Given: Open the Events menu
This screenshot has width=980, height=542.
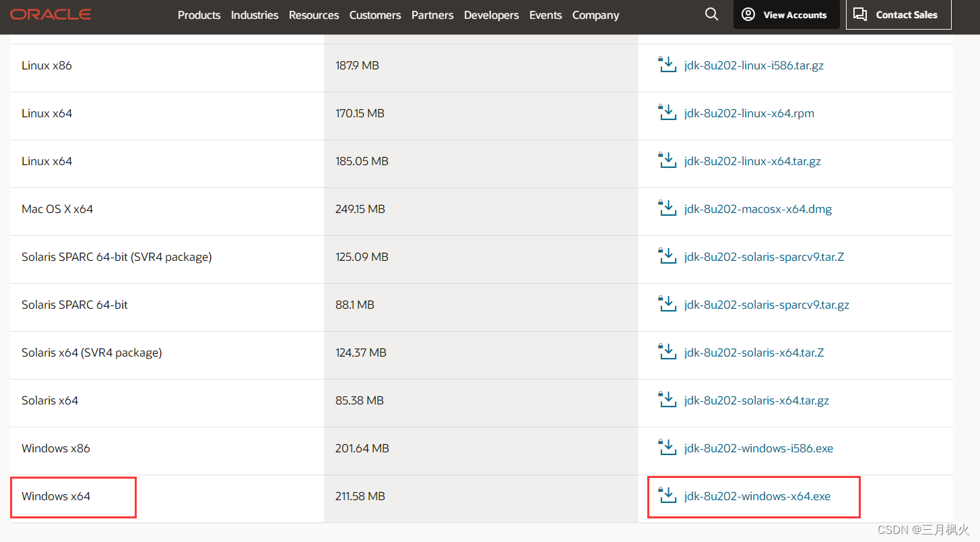Looking at the screenshot, I should 546,15.
